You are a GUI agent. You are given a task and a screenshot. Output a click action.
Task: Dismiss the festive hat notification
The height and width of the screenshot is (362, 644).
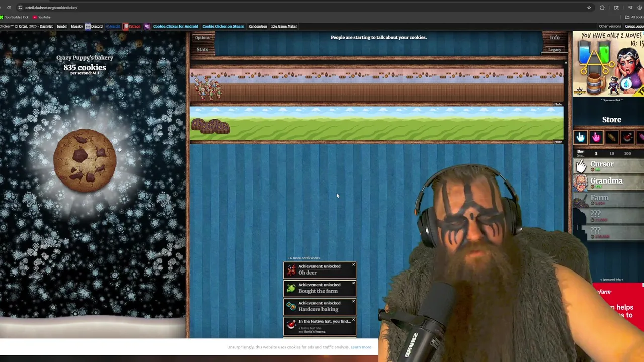pos(353,320)
